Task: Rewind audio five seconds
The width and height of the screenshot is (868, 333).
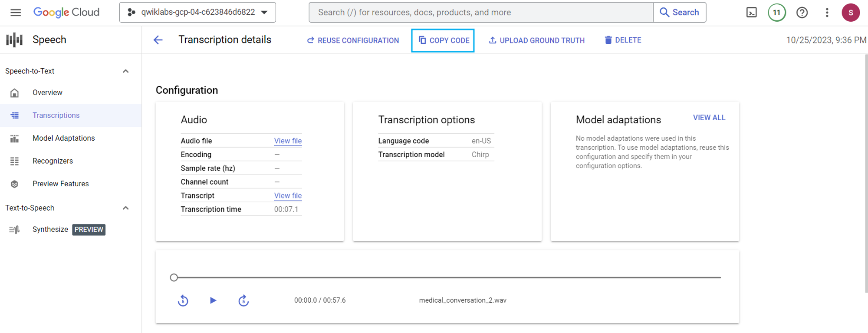Action: (183, 300)
